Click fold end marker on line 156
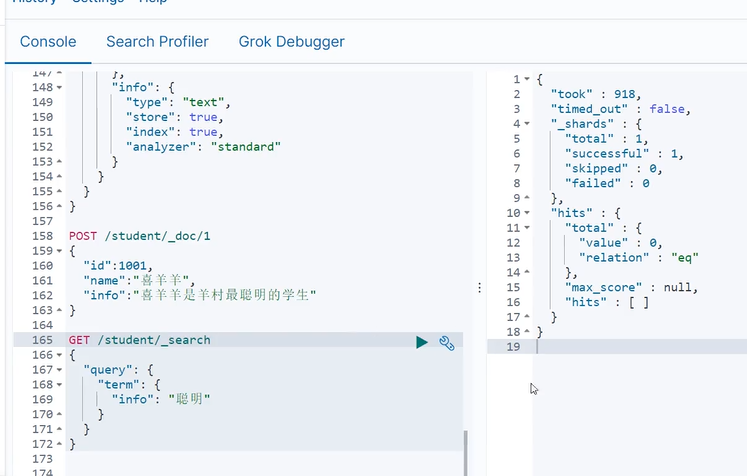747x476 pixels. pyautogui.click(x=60, y=206)
